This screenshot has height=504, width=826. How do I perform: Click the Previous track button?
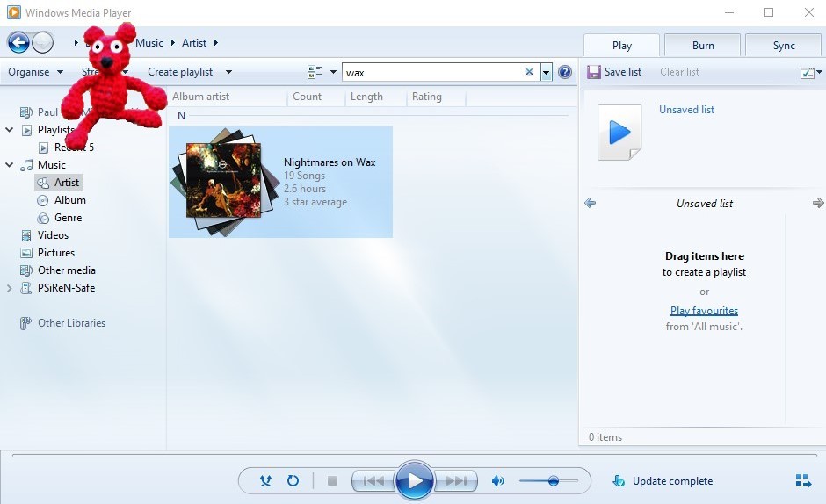[373, 481]
